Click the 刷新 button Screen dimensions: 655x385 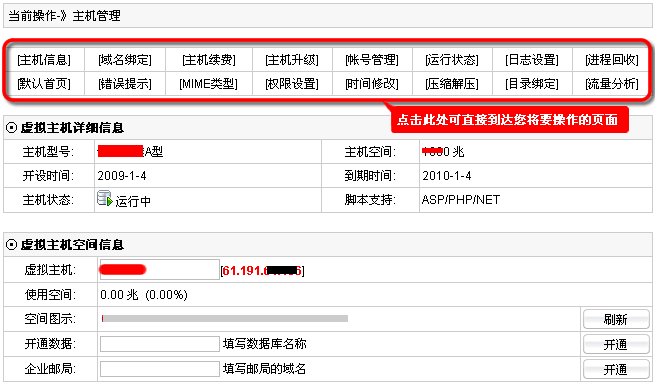pyautogui.click(x=616, y=319)
